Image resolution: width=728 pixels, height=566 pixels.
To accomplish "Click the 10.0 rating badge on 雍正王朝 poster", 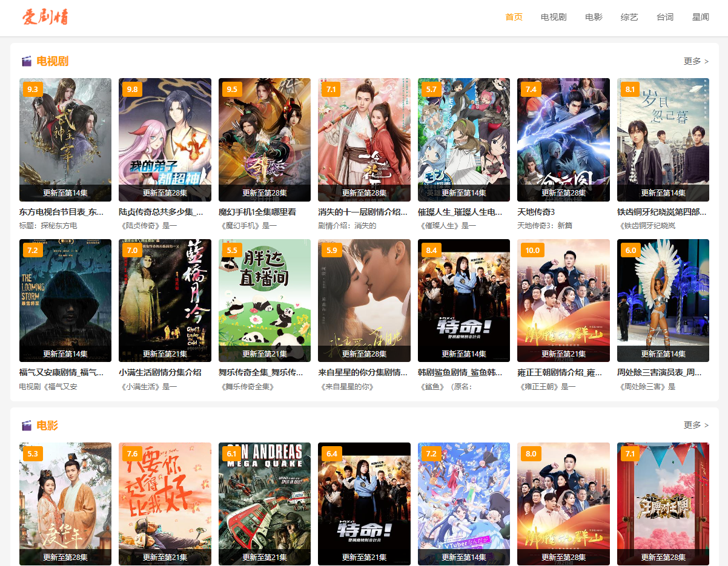I will (x=532, y=251).
